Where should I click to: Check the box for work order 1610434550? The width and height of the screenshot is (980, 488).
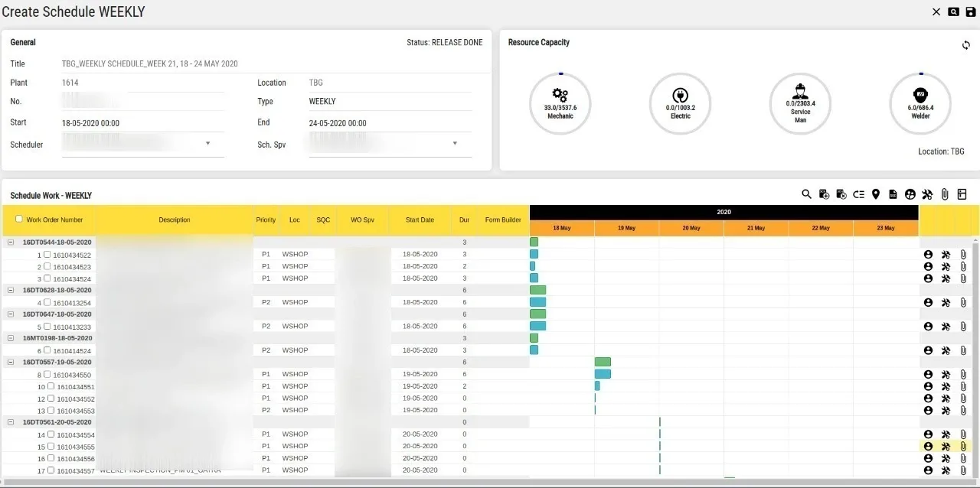pos(47,374)
